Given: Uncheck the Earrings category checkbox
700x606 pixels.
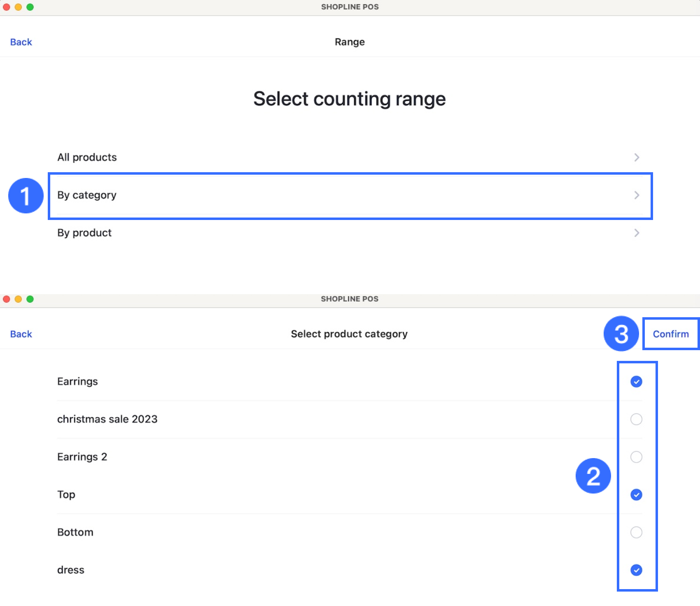Looking at the screenshot, I should pyautogui.click(x=636, y=382).
